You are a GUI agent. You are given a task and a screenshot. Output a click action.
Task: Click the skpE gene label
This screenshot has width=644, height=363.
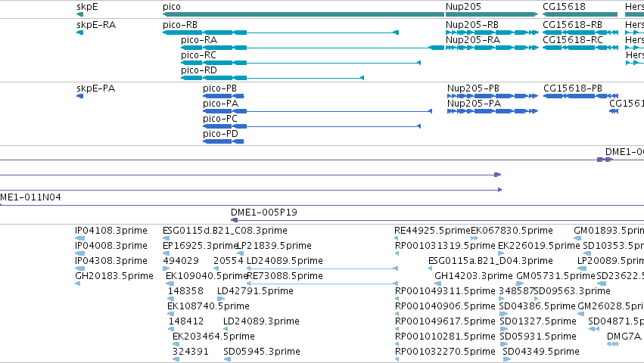(87, 7)
